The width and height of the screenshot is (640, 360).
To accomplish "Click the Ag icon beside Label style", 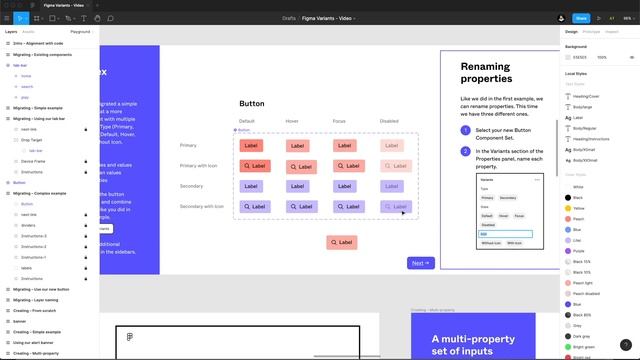I will (568, 118).
